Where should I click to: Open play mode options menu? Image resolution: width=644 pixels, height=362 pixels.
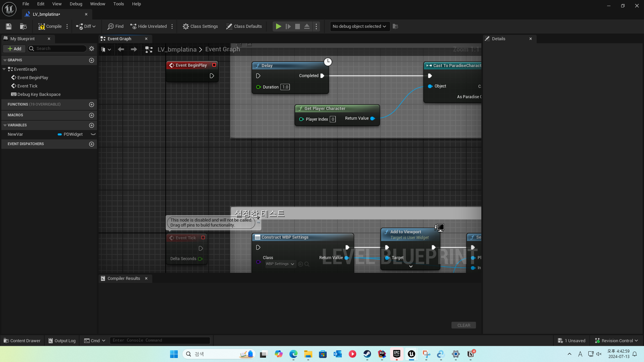316,26
